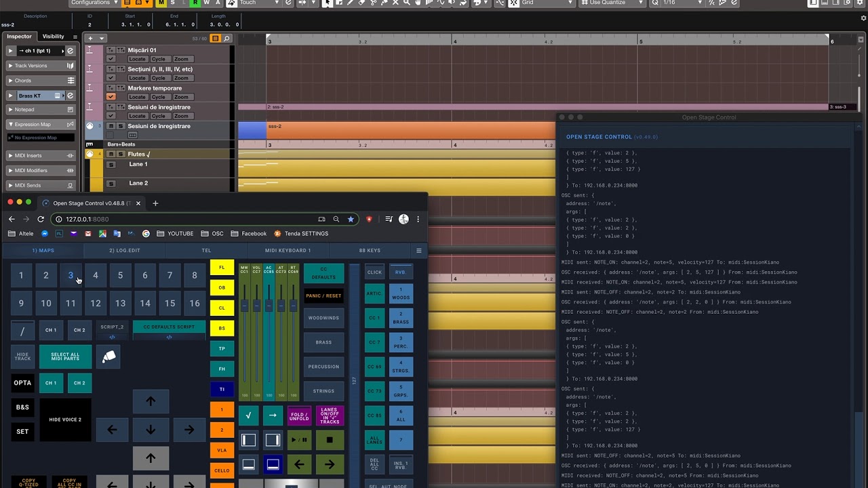The image size is (868, 488).
Task: Solo the Flutes track
Action: 121,155
